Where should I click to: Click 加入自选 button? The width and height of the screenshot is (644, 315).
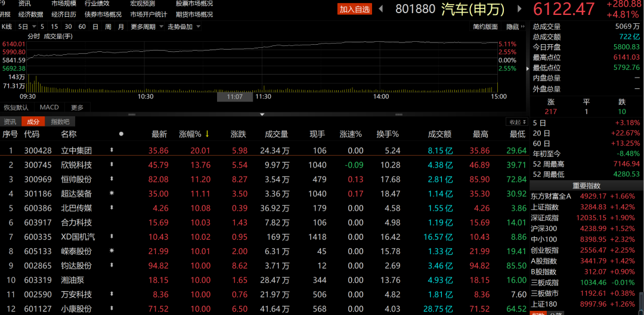(355, 9)
